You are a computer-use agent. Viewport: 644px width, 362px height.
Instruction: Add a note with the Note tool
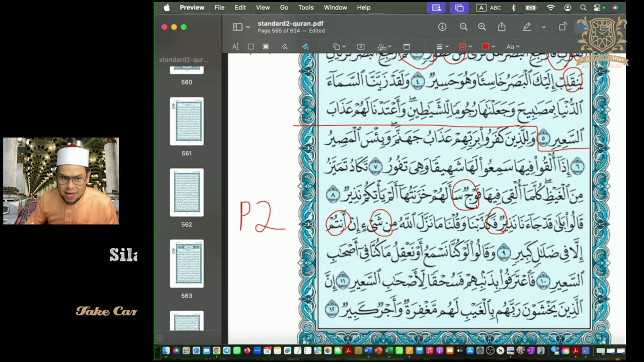(x=407, y=47)
